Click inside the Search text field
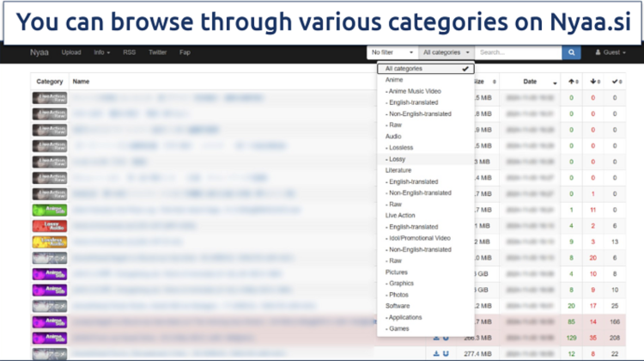The width and height of the screenshot is (644, 361). [518, 52]
